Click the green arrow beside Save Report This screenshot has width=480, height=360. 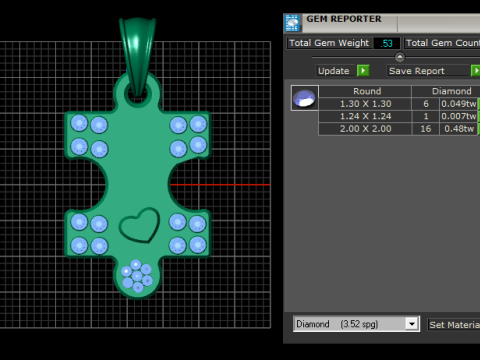[x=476, y=71]
